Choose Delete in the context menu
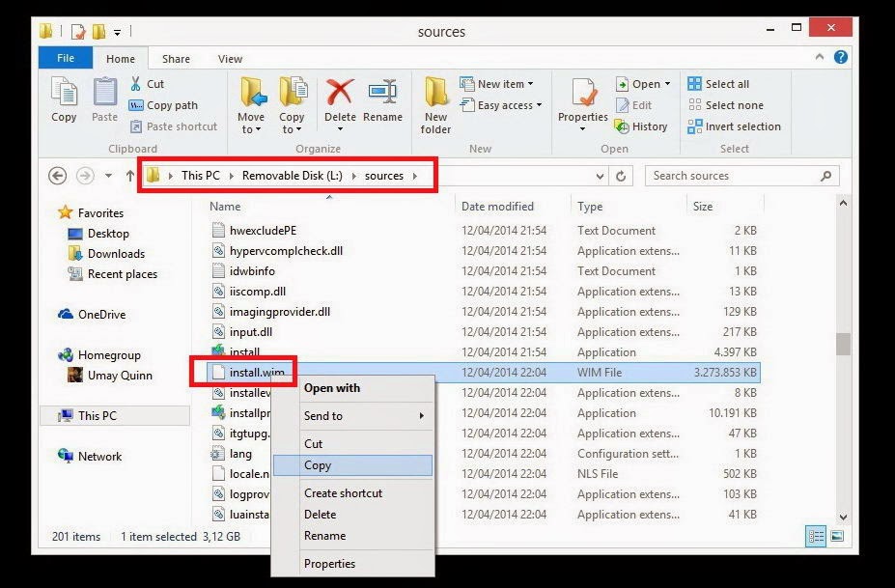The image size is (895, 588). (352, 515)
